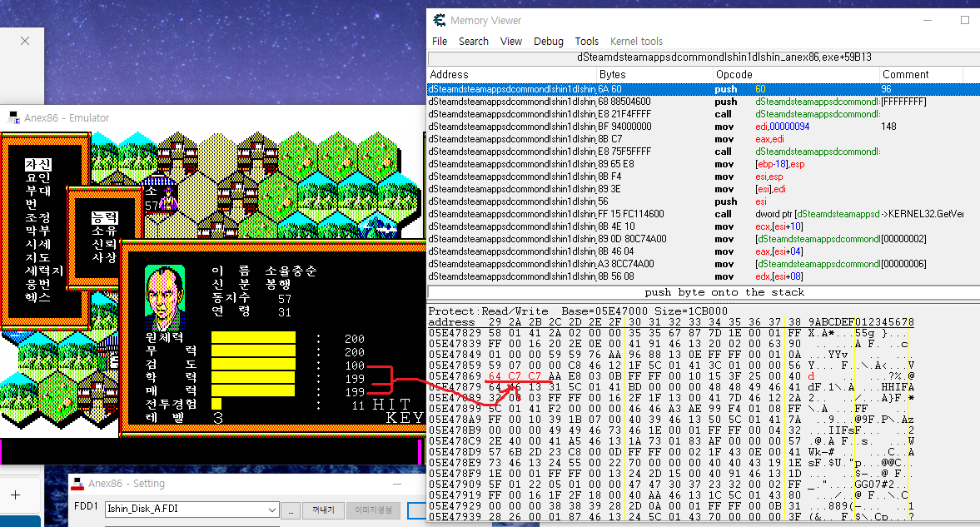Choose 사상 in the game submenu
Viewport: 980px width, 527px height.
tap(104, 257)
